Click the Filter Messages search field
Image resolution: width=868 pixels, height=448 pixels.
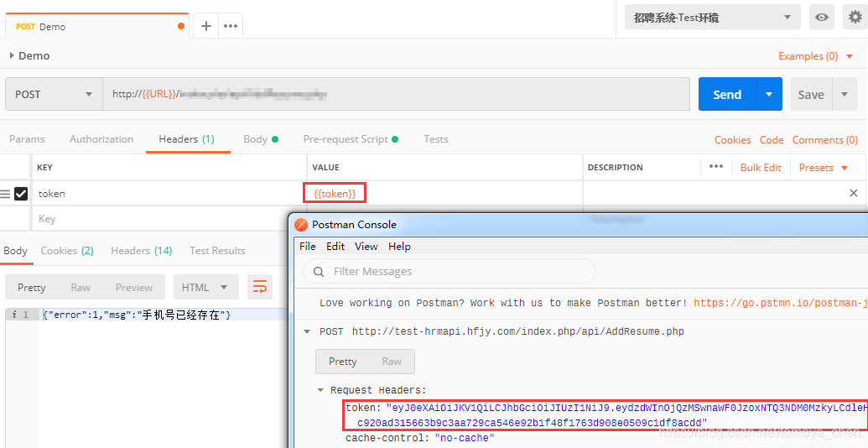450,271
